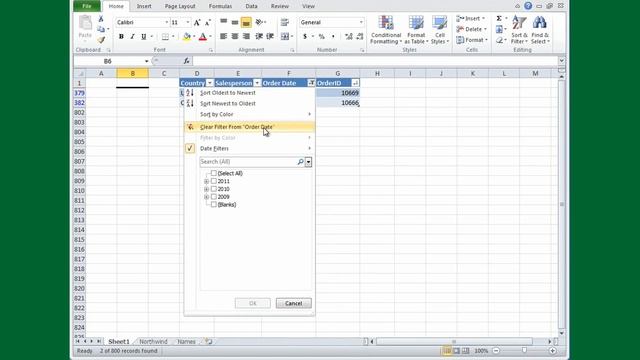Image resolution: width=640 pixels, height=360 pixels.
Task: Open Find & Select menu
Action: click(540, 30)
